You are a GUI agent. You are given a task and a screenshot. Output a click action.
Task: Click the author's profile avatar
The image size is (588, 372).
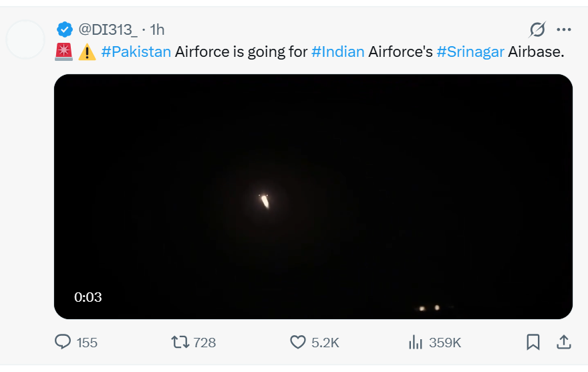click(x=25, y=39)
